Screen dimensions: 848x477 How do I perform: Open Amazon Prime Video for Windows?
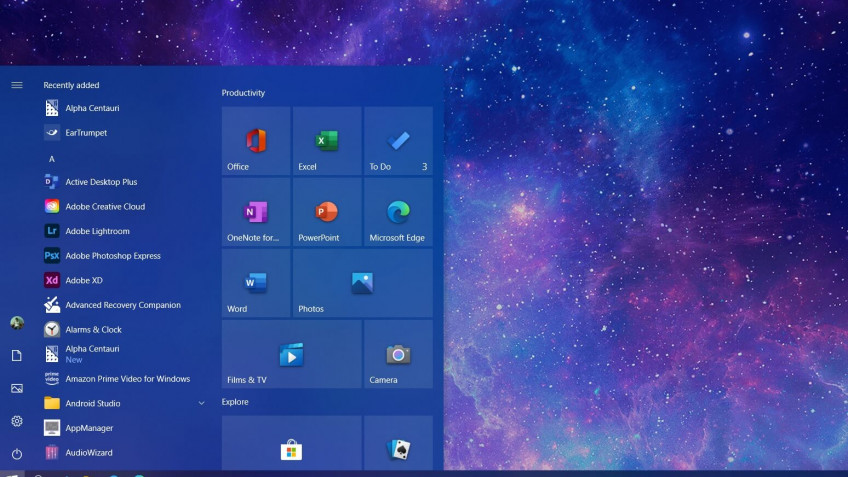click(127, 379)
